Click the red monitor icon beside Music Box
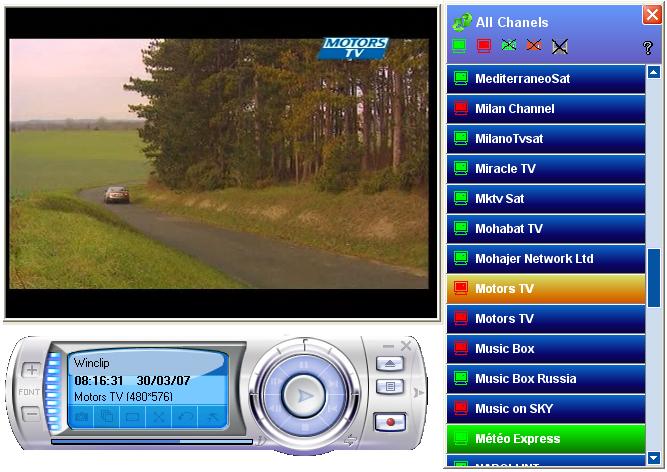 (461, 348)
